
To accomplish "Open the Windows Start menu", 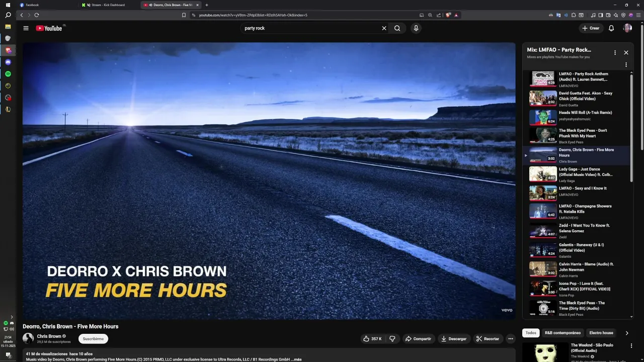I will pyautogui.click(x=8, y=5).
